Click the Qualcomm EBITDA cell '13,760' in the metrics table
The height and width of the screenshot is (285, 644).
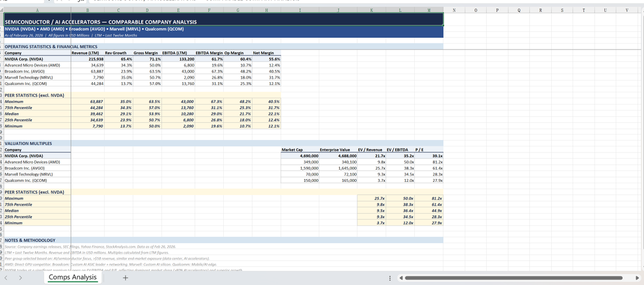coord(179,83)
